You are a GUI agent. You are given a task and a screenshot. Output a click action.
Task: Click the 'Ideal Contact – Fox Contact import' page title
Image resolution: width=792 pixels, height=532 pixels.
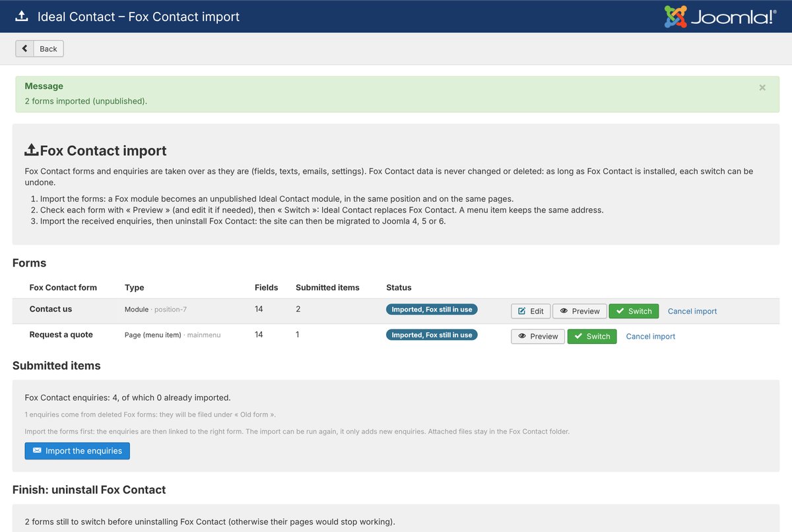(139, 17)
